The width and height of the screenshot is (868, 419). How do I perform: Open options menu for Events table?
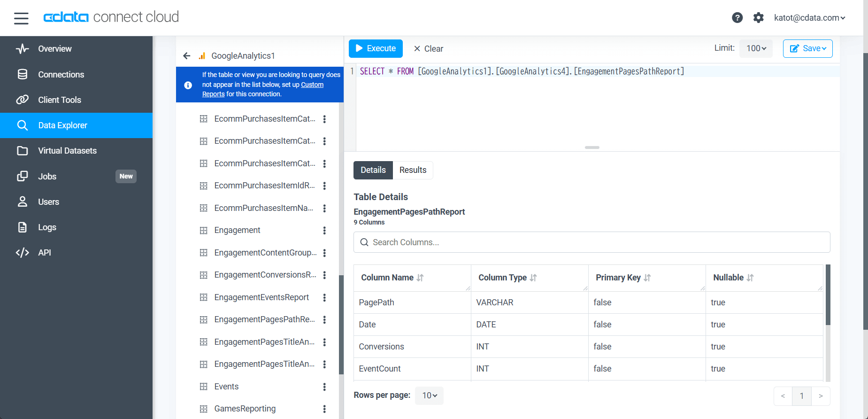coord(324,387)
